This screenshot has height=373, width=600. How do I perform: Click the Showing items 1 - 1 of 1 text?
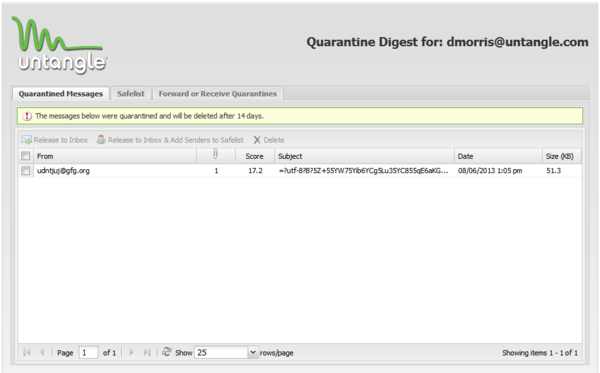click(540, 353)
